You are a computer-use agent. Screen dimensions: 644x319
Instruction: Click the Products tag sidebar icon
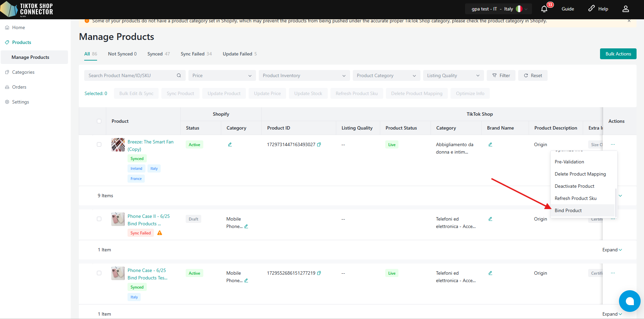[x=7, y=42]
